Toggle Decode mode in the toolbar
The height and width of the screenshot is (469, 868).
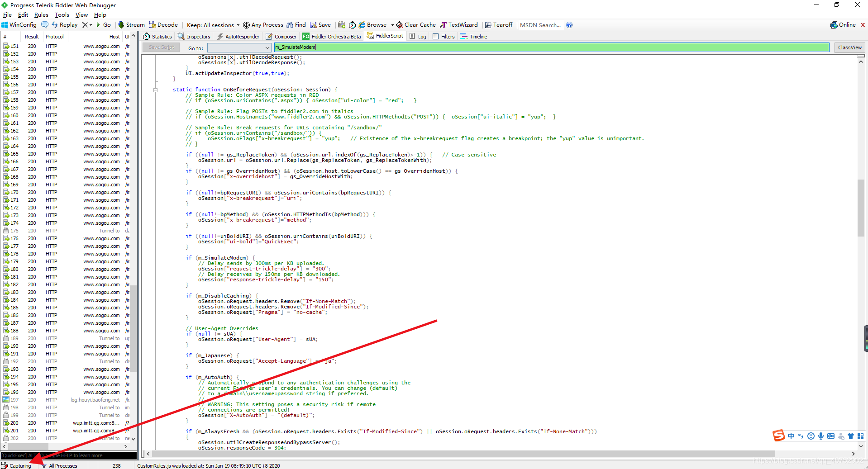[x=164, y=25]
